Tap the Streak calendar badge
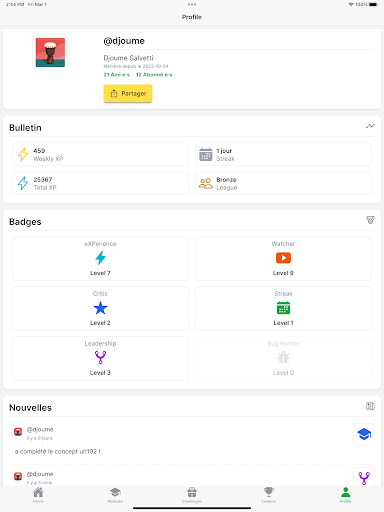Screen dimensions: 384x512 283,308
